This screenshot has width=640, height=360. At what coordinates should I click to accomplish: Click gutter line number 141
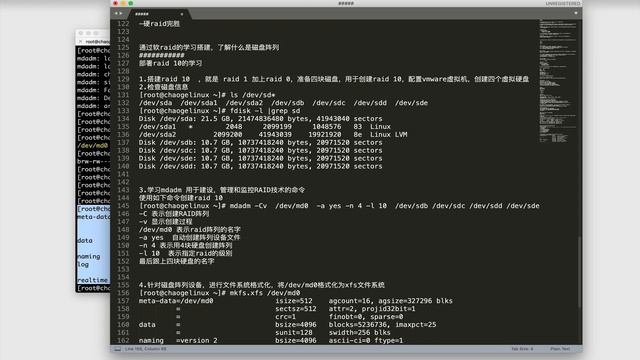pyautogui.click(x=123, y=174)
